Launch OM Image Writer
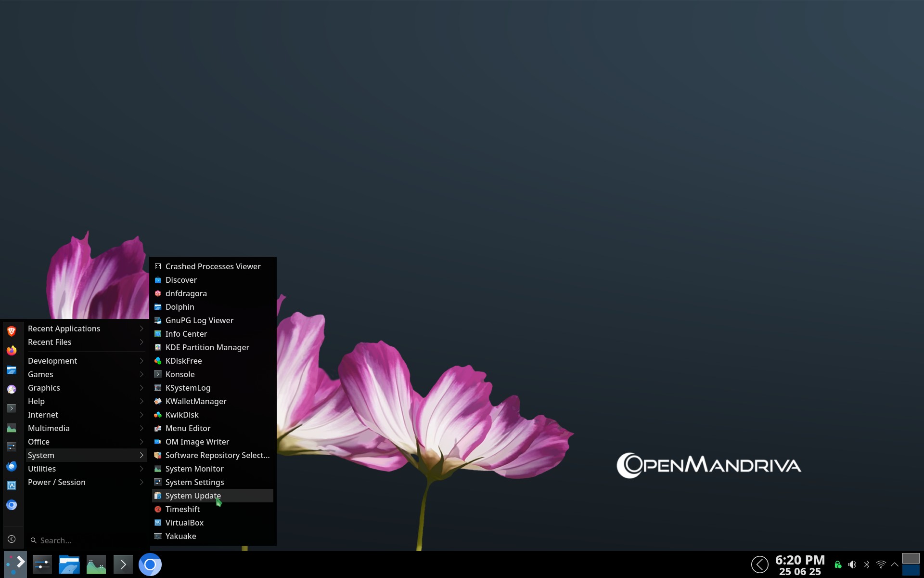 coord(213,442)
